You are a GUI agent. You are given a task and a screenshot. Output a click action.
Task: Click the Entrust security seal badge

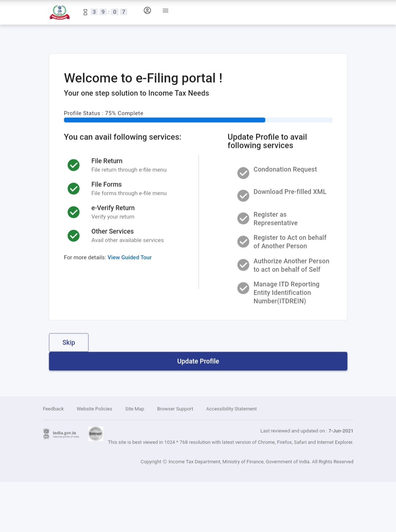click(x=96, y=434)
